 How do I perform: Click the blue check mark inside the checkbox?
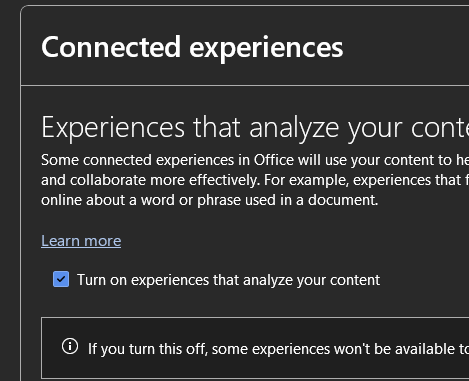coord(61,279)
